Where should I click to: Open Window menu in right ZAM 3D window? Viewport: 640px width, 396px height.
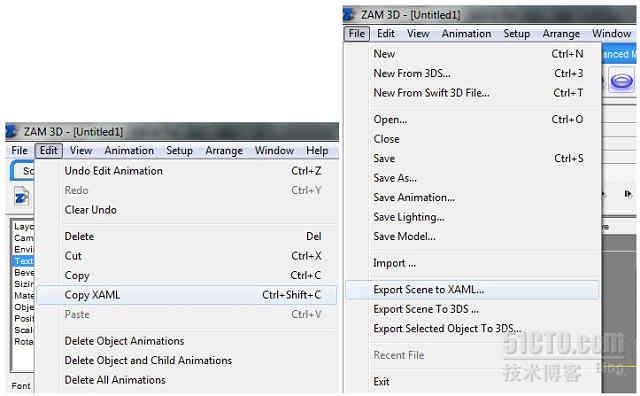click(x=612, y=33)
